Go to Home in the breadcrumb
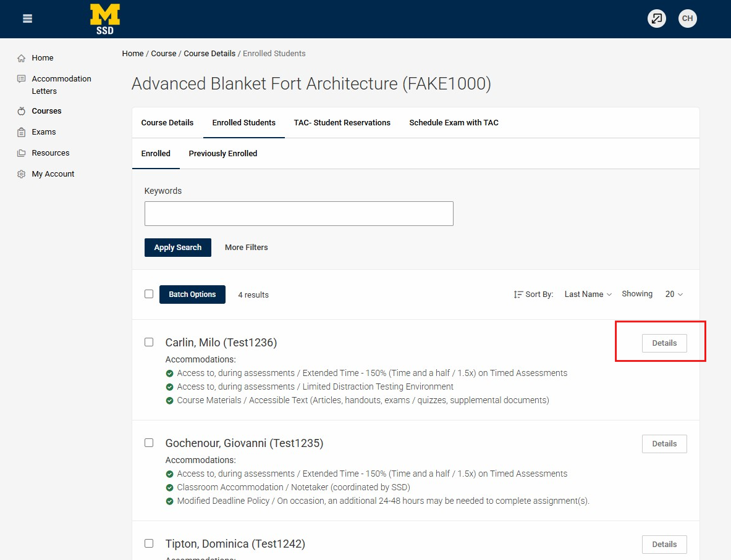731x560 pixels. pos(133,54)
